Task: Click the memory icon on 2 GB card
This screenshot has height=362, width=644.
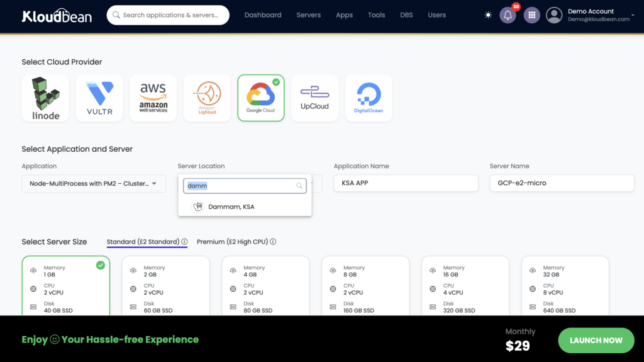Action: click(133, 271)
